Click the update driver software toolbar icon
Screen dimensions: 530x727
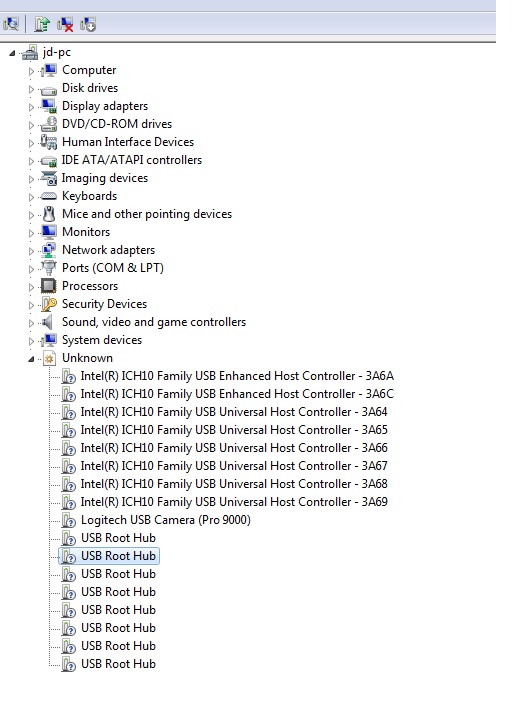[42, 24]
